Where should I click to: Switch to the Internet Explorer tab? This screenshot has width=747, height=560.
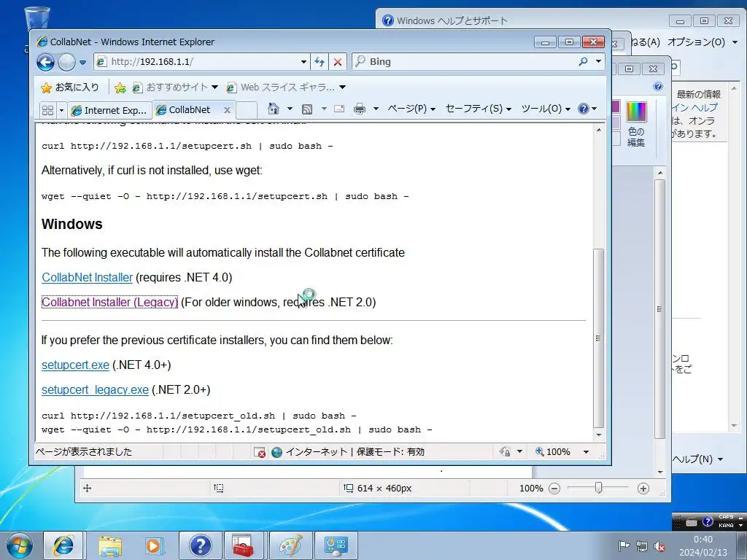coord(109,111)
